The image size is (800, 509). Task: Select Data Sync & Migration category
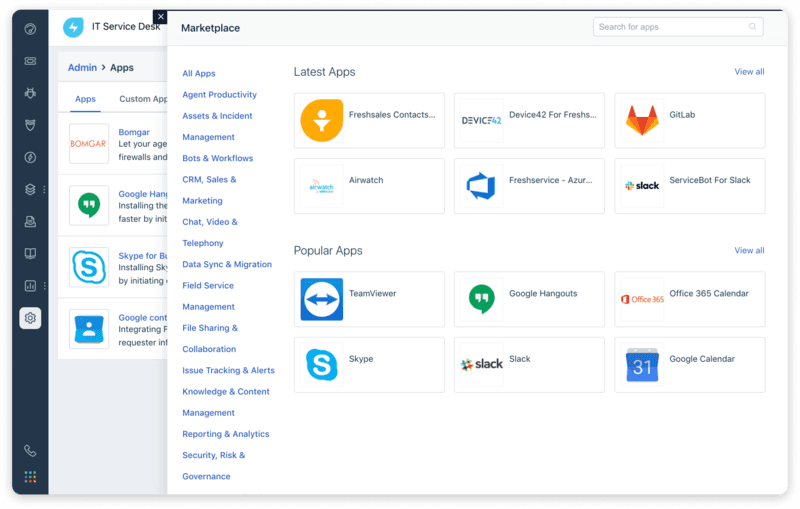coord(227,264)
